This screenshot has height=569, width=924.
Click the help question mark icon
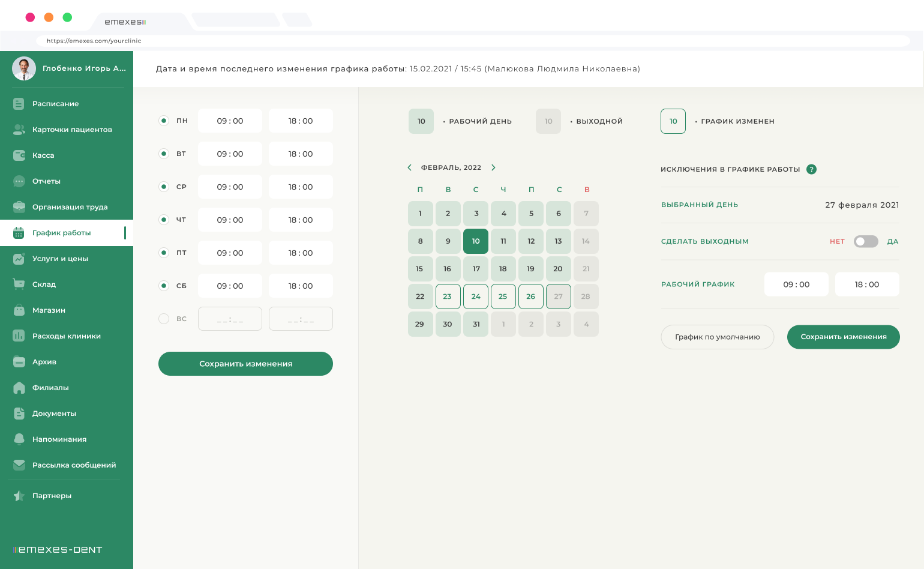click(811, 169)
